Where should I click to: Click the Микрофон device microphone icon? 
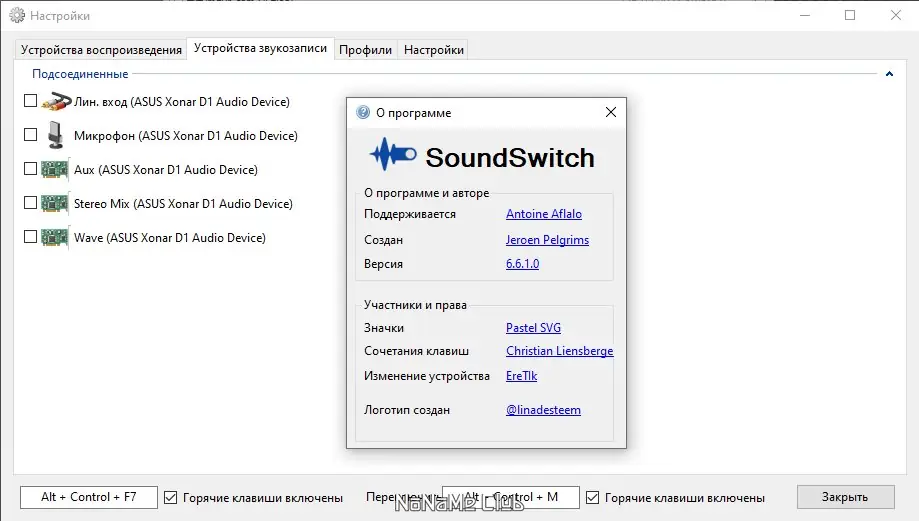point(56,135)
